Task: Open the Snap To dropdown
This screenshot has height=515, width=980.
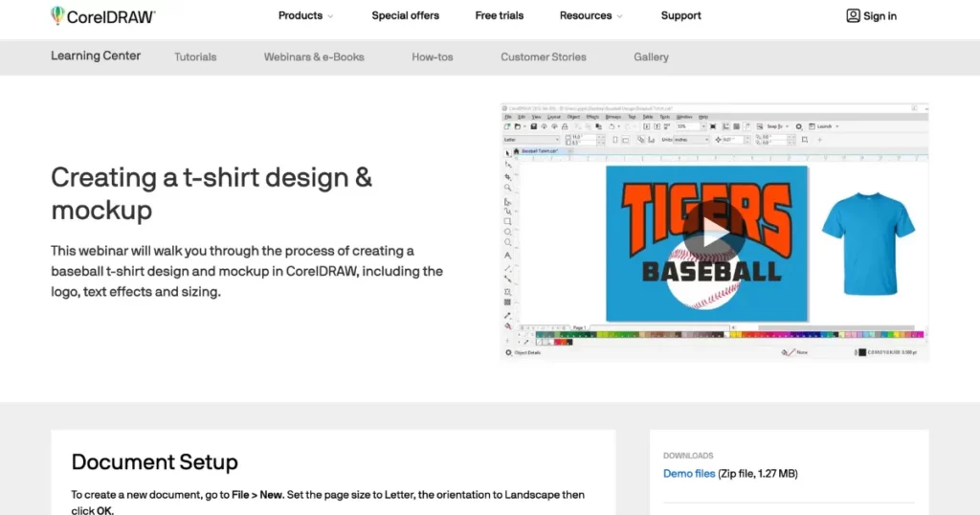Action: coord(774,126)
